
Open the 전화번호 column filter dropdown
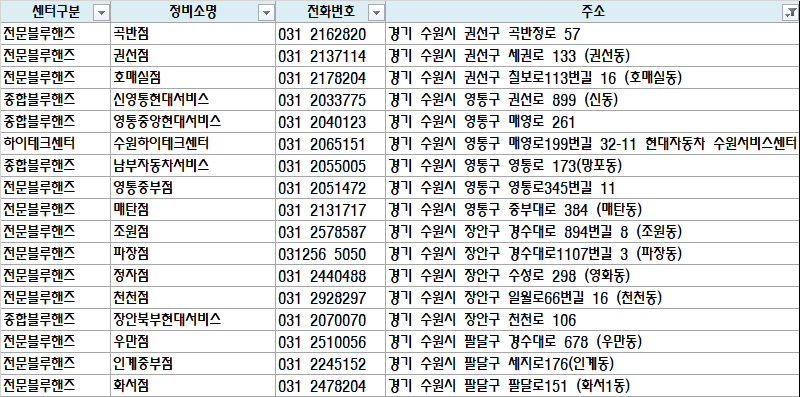coord(377,13)
